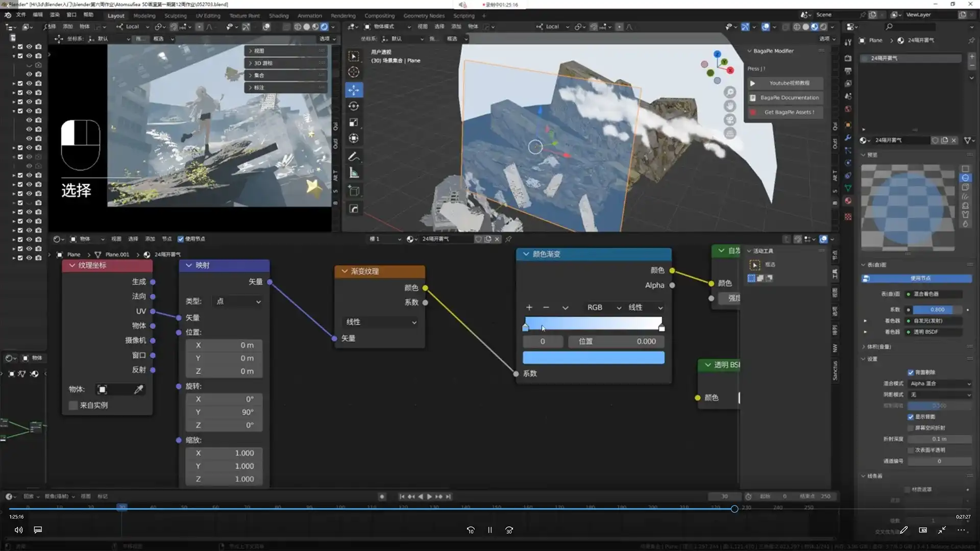Select the Annotate pencil tool
Screen dimensions: 980x551
[x=354, y=157]
